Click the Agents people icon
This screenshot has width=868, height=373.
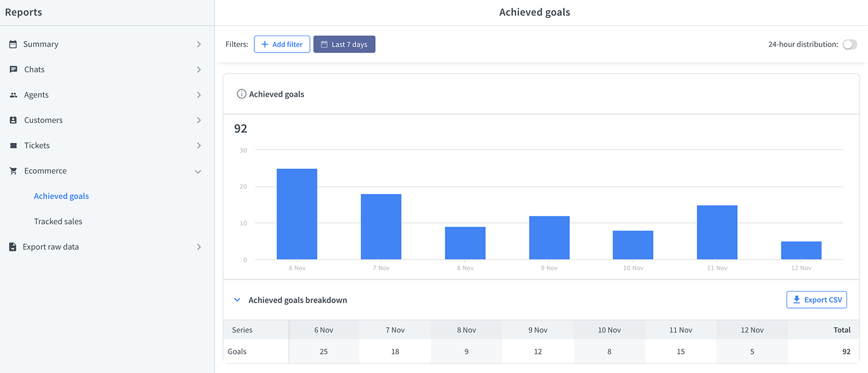click(x=13, y=95)
